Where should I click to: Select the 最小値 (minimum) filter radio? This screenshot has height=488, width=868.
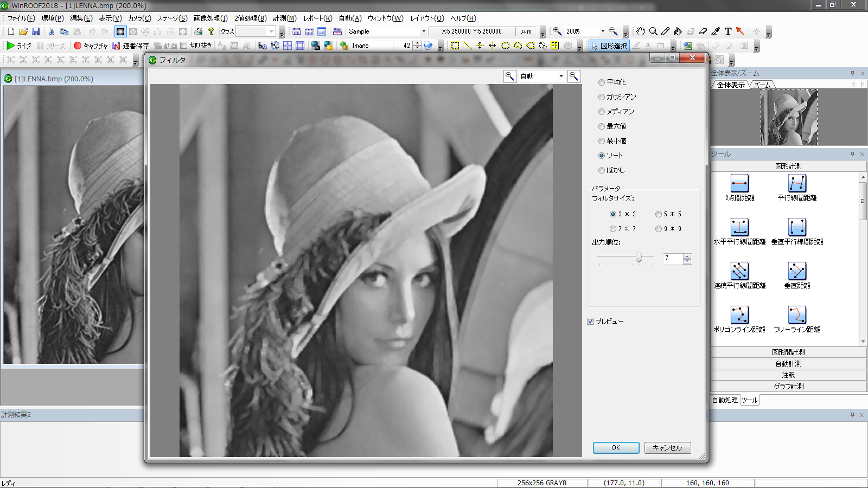602,141
